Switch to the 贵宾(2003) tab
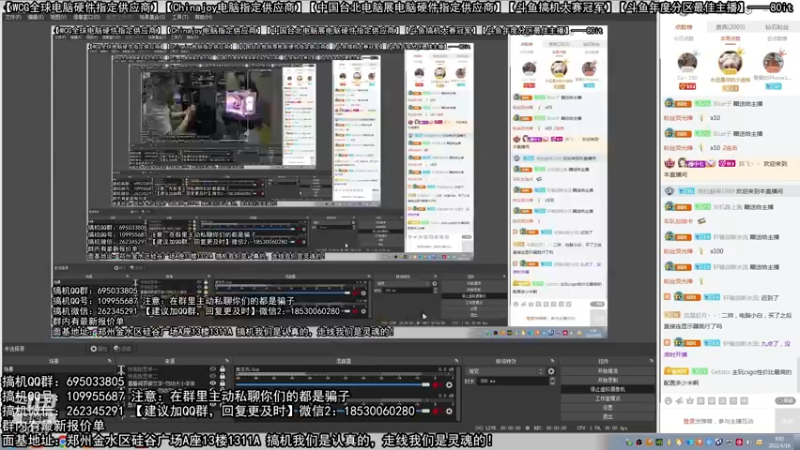800x450 pixels. tap(730, 27)
